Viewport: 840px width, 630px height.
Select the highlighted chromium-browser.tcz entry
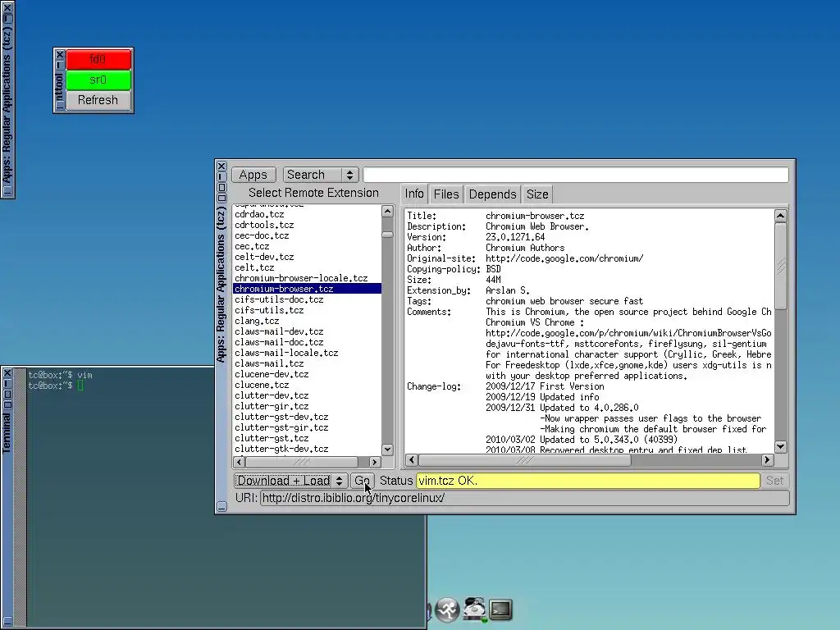(x=307, y=289)
